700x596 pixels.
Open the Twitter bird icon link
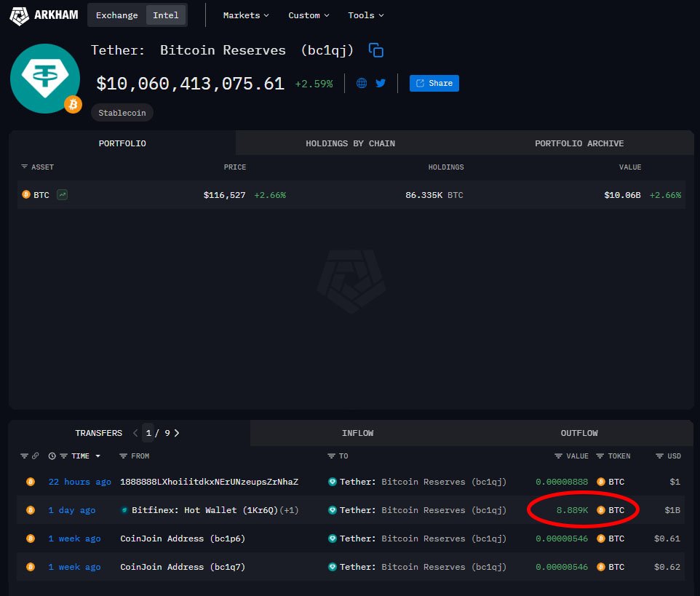point(381,83)
